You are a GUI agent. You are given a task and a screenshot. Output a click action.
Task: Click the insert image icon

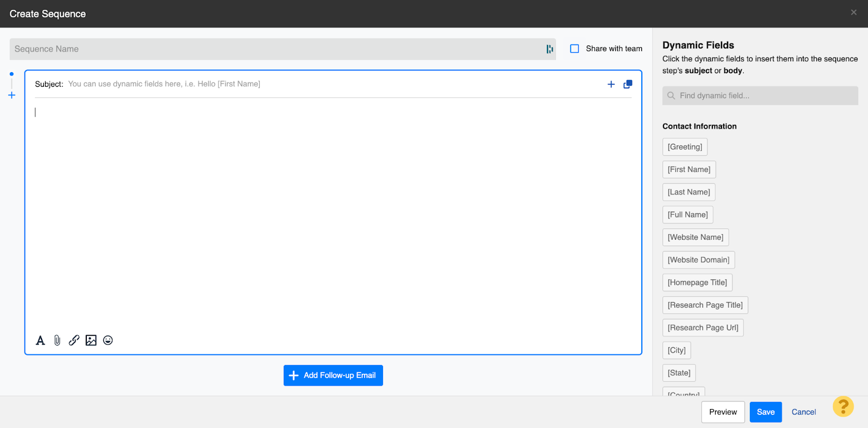pos(91,341)
